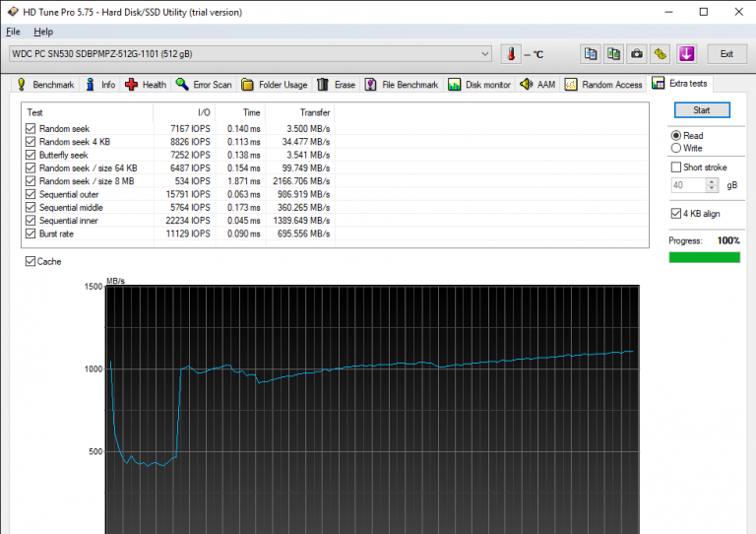Open the Error Scan magnifier tab

point(205,85)
